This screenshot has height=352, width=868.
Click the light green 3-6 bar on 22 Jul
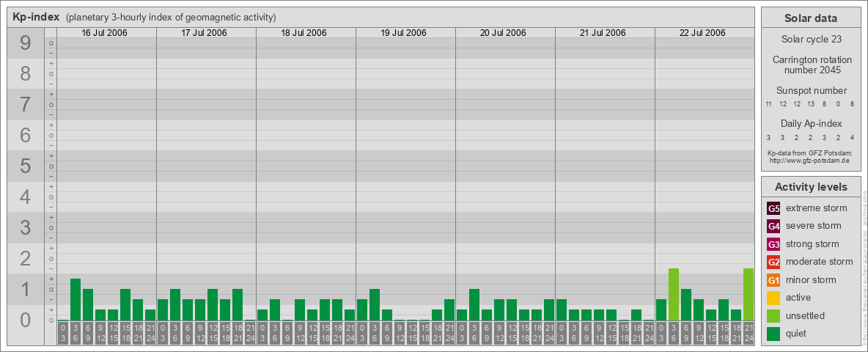tap(673, 295)
